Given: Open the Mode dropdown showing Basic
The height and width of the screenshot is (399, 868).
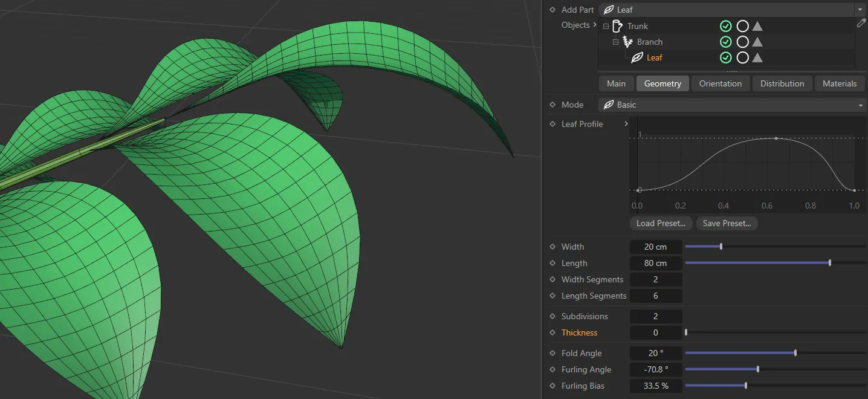Looking at the screenshot, I should tap(860, 104).
